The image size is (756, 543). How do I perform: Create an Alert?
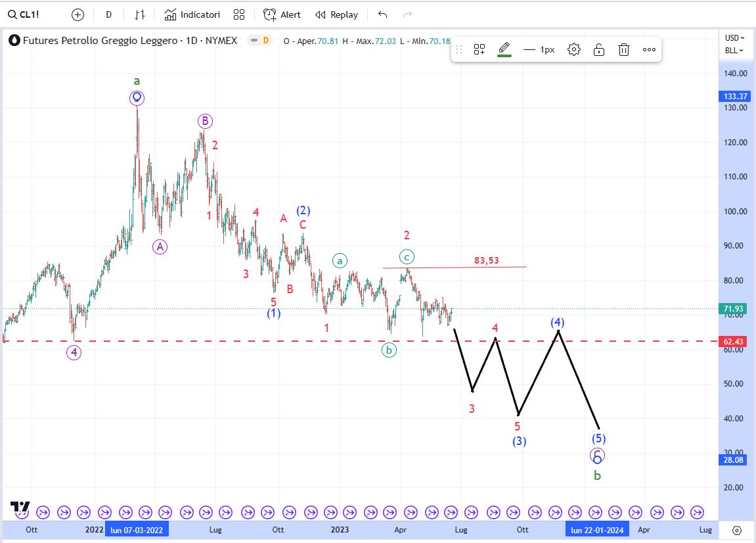282,14
